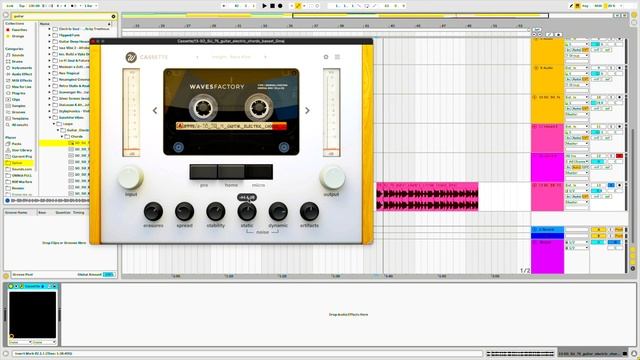The width and height of the screenshot is (640, 360).
Task: Open the Sounds category in browser
Action: (x=18, y=55)
